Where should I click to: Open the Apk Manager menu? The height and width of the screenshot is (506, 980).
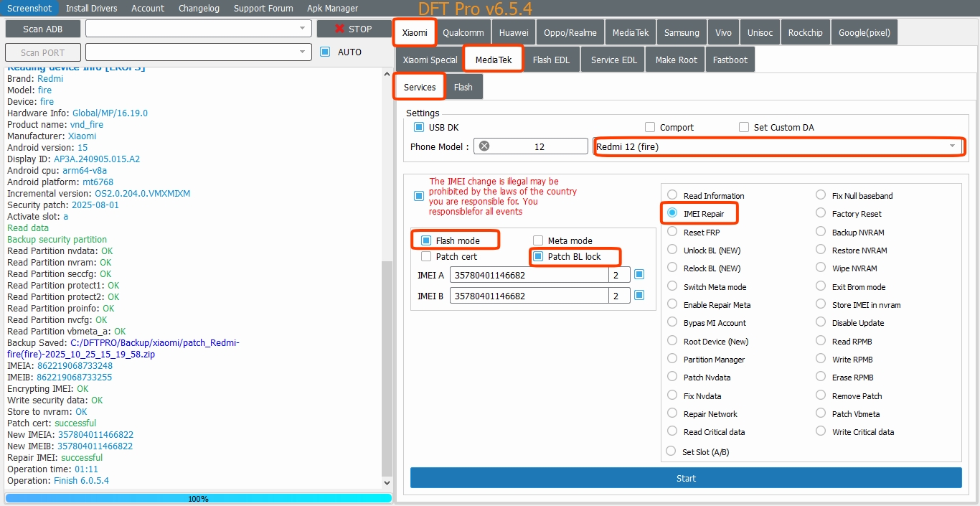coord(333,8)
